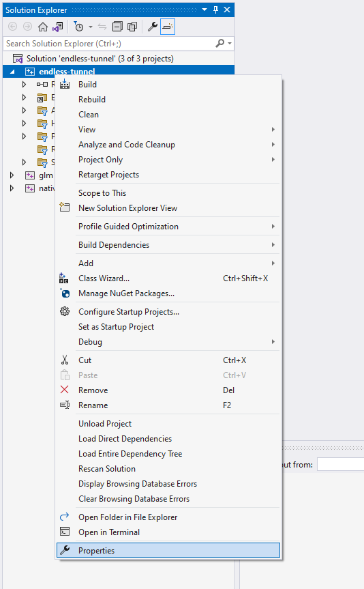Expand the glm project node
Screen dimensions: 364x589
point(12,175)
